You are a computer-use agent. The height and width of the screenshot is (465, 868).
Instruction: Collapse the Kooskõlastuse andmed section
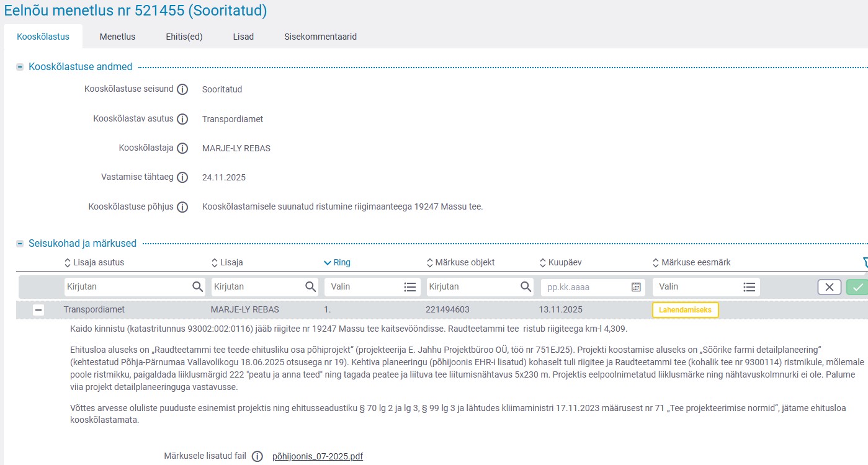[20, 67]
